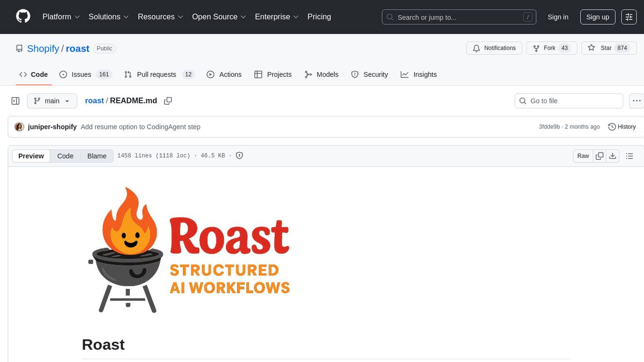Expand the file tree side panel
Viewport: 644px width, 362px height.
click(x=16, y=101)
